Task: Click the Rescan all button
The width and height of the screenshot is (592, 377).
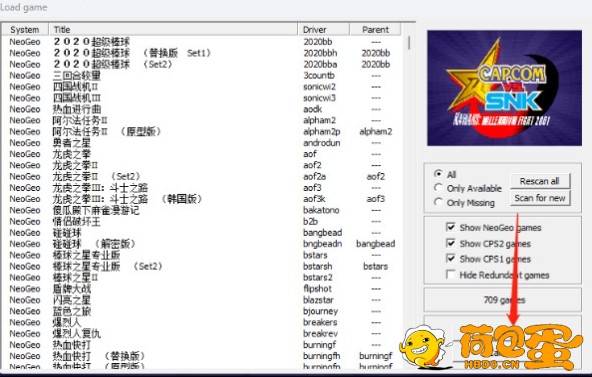Action: pos(540,181)
